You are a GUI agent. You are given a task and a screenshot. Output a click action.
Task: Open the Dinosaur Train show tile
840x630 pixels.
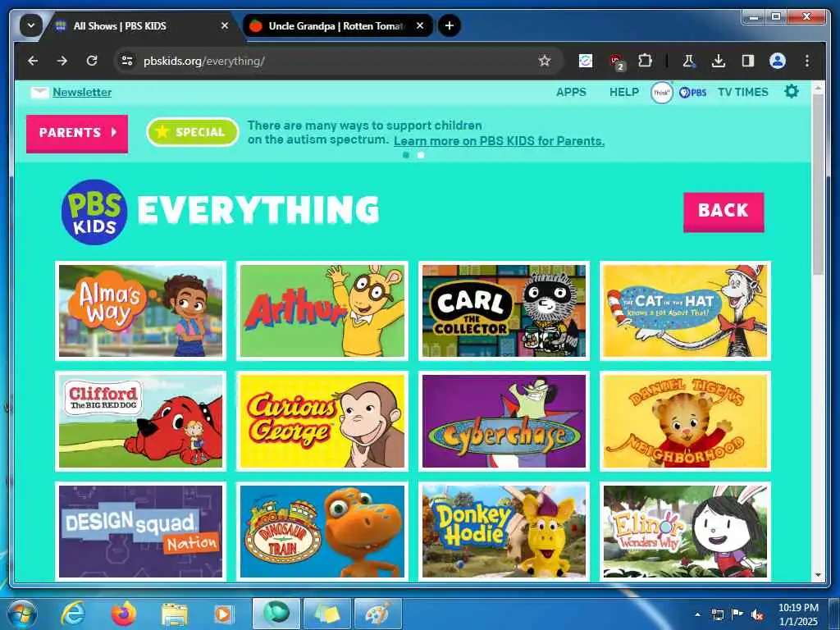point(322,532)
